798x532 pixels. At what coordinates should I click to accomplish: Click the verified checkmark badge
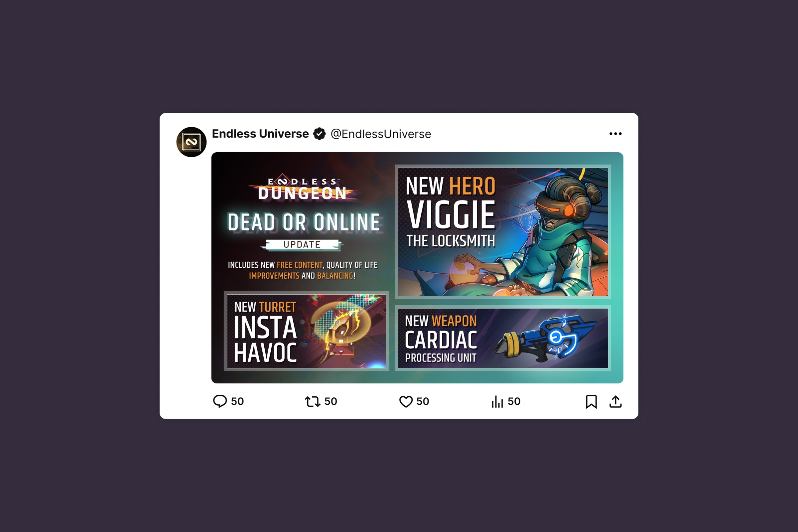(x=319, y=134)
